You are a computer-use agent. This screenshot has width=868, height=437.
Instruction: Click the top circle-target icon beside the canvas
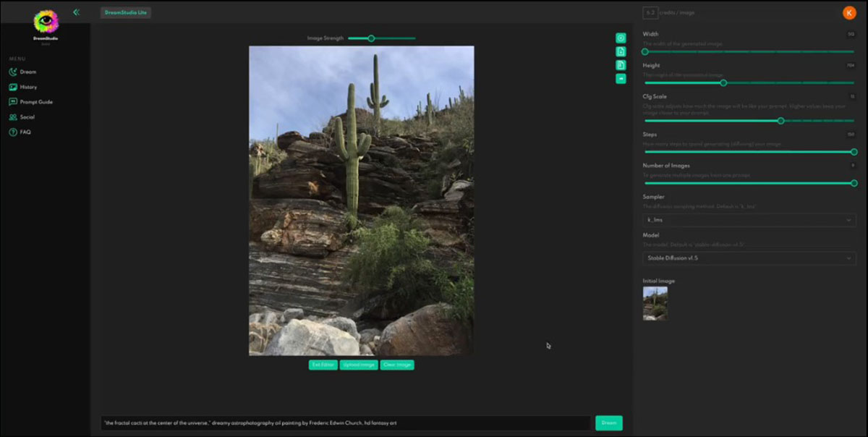click(x=621, y=38)
